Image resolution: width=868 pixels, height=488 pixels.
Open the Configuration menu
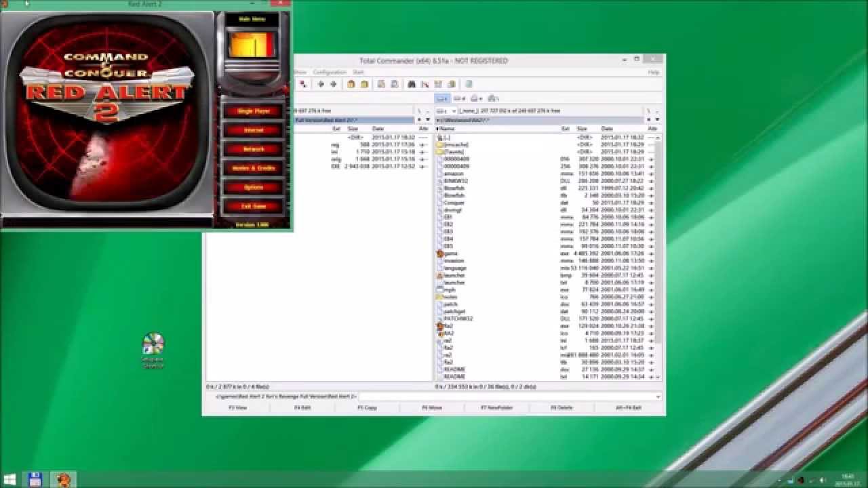330,72
